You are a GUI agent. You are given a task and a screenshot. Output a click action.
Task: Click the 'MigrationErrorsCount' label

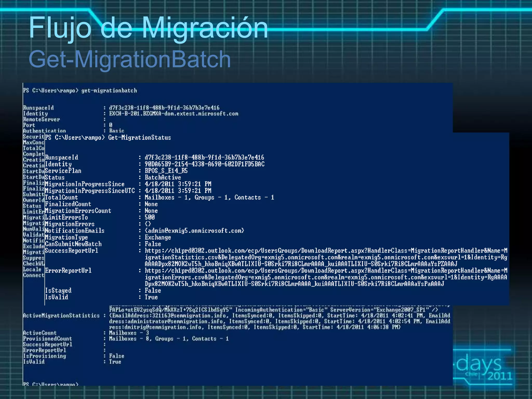coord(78,211)
